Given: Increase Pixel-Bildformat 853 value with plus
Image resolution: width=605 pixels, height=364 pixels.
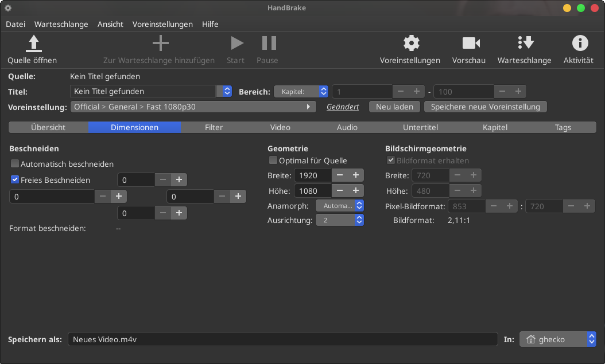Looking at the screenshot, I should point(509,206).
